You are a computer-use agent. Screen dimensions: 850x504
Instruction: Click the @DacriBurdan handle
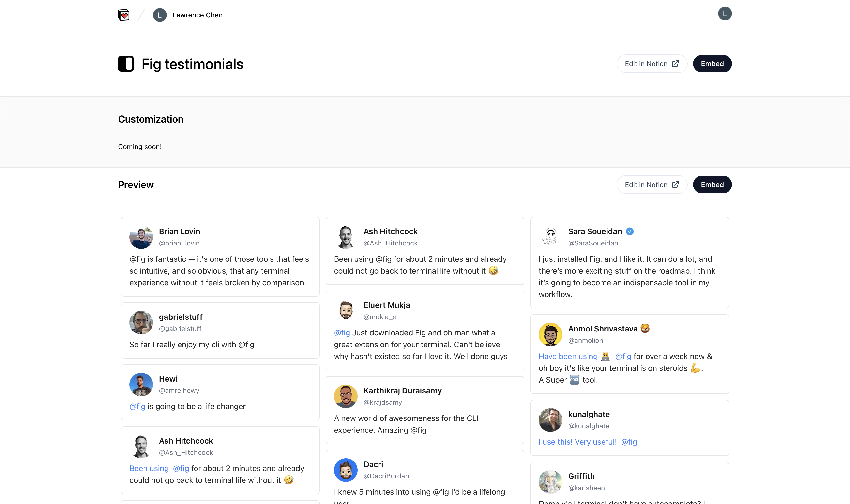click(x=386, y=476)
